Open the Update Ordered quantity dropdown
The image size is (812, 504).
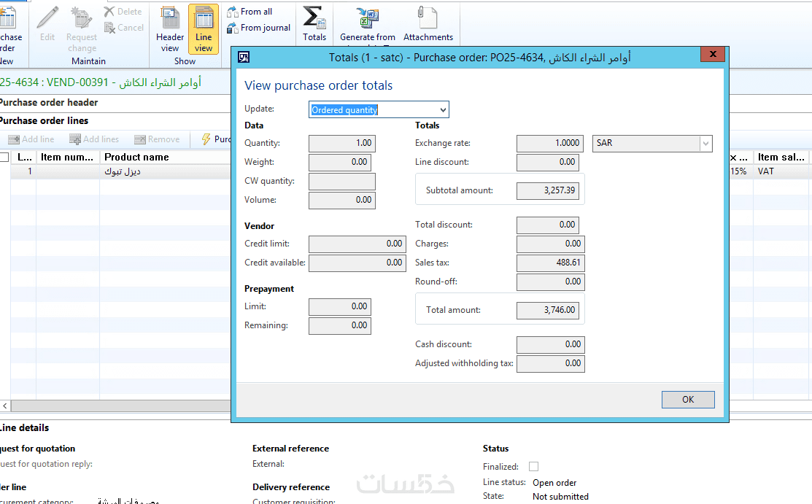(x=443, y=110)
